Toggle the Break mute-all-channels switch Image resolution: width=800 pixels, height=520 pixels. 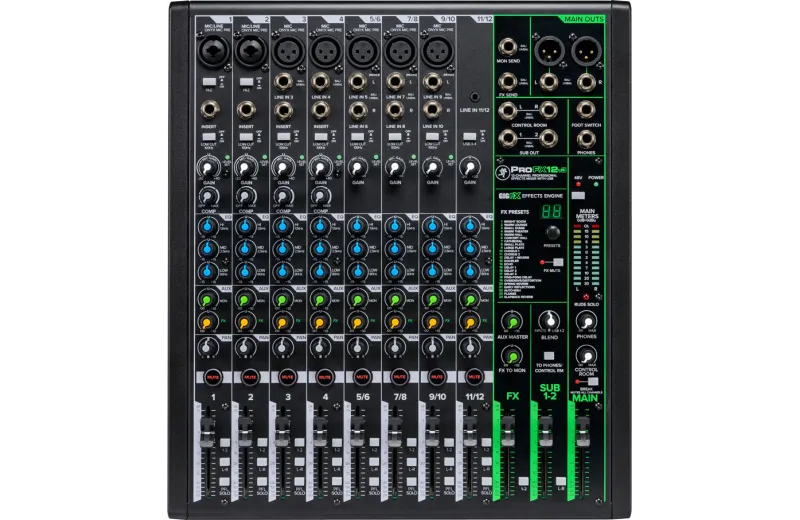[x=591, y=381]
